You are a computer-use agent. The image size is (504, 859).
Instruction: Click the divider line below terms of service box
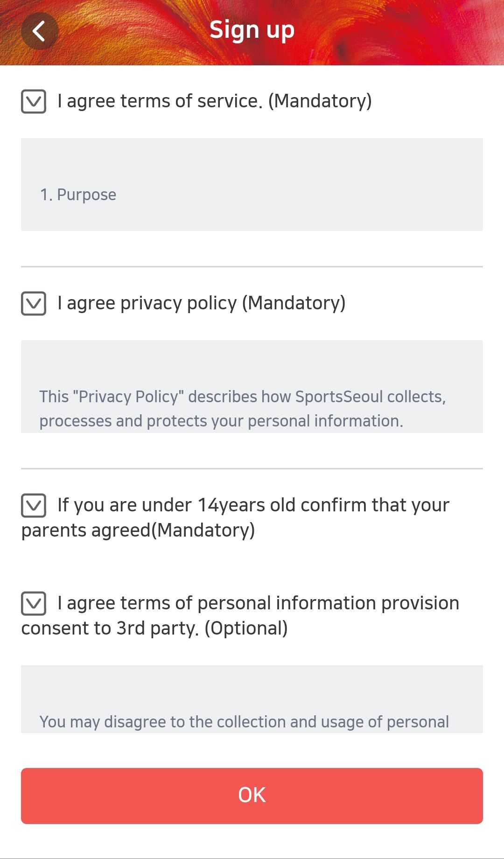pyautogui.click(x=252, y=266)
